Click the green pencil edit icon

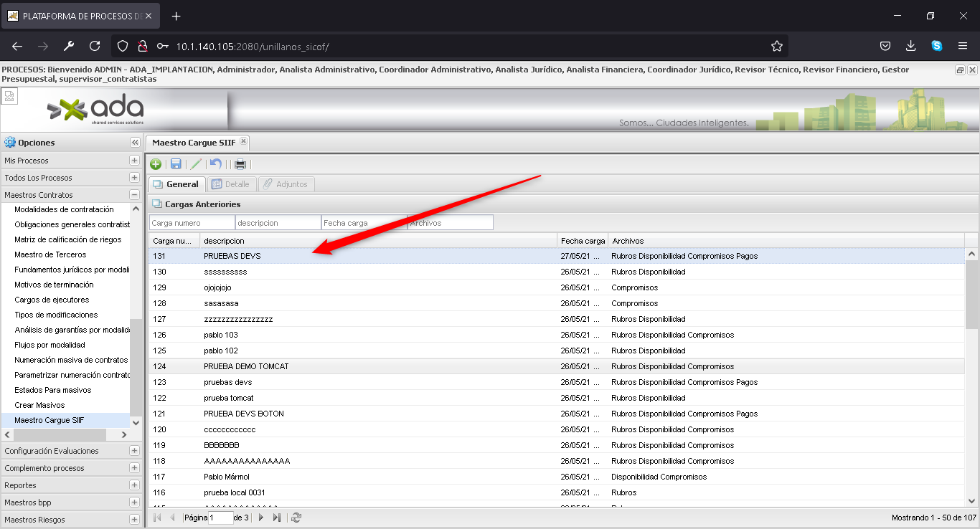point(196,164)
